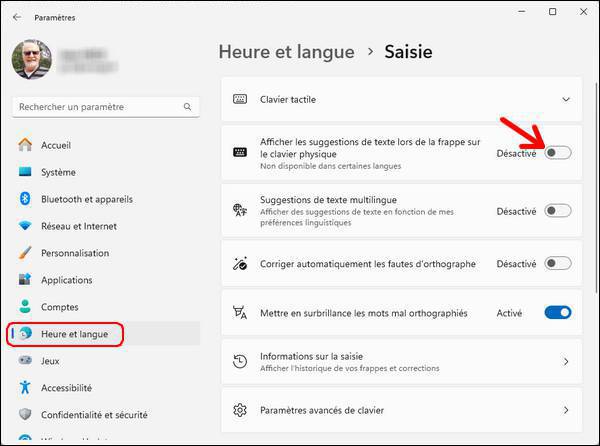This screenshot has width=600, height=446.
Task: Click the physical keyboard black icon
Action: coord(240,152)
